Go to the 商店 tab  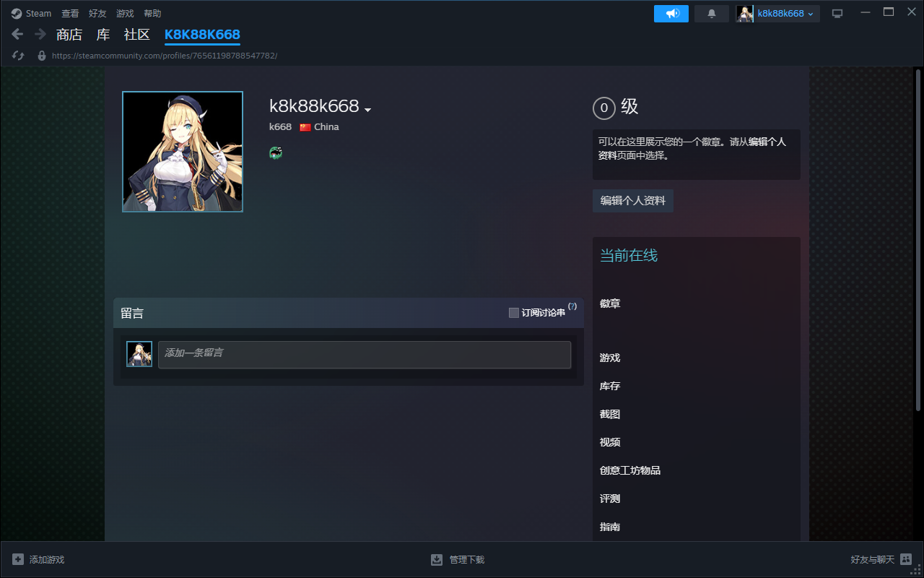[69, 35]
